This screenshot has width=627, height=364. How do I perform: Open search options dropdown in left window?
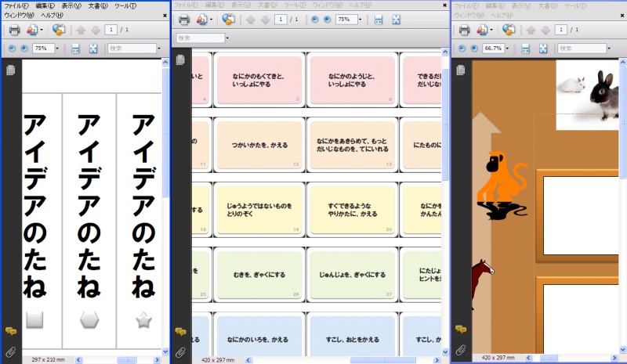click(x=159, y=49)
